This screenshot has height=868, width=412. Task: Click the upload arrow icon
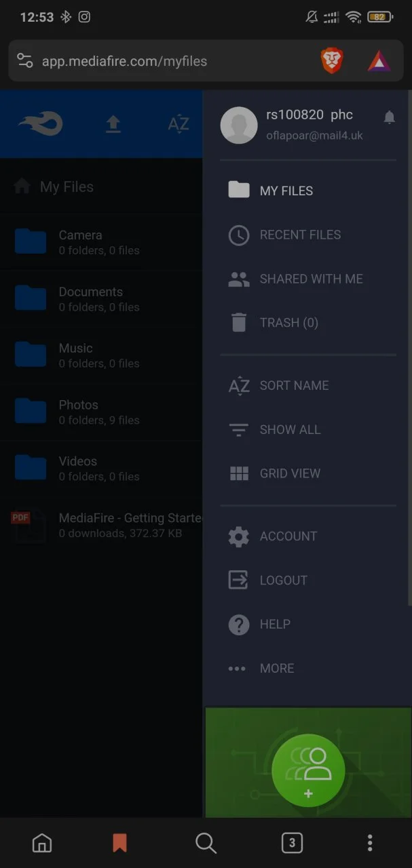113,124
